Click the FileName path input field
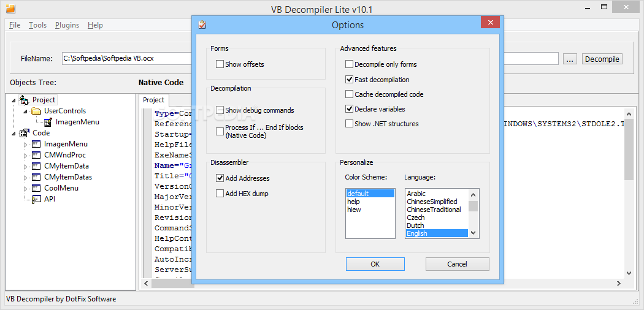 click(x=310, y=59)
